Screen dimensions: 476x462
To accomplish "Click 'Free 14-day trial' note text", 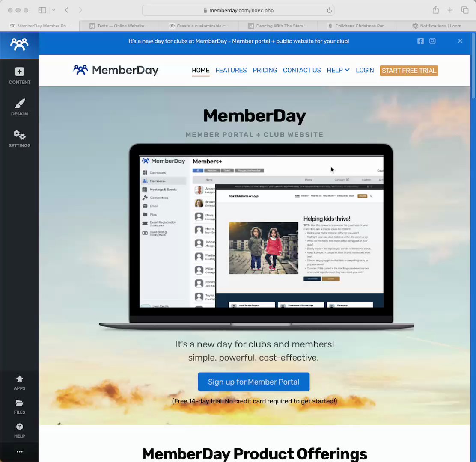I will [254, 401].
